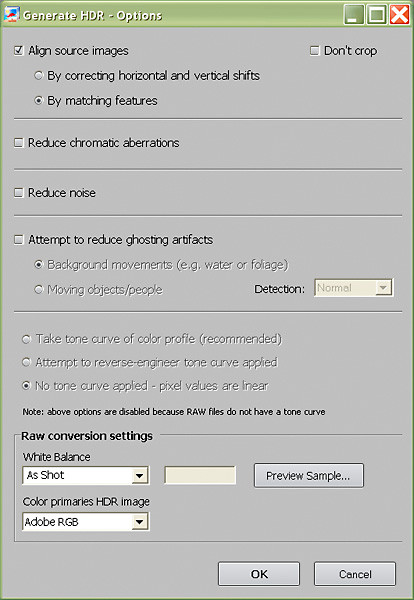Select Background movements radio option

coord(38,264)
